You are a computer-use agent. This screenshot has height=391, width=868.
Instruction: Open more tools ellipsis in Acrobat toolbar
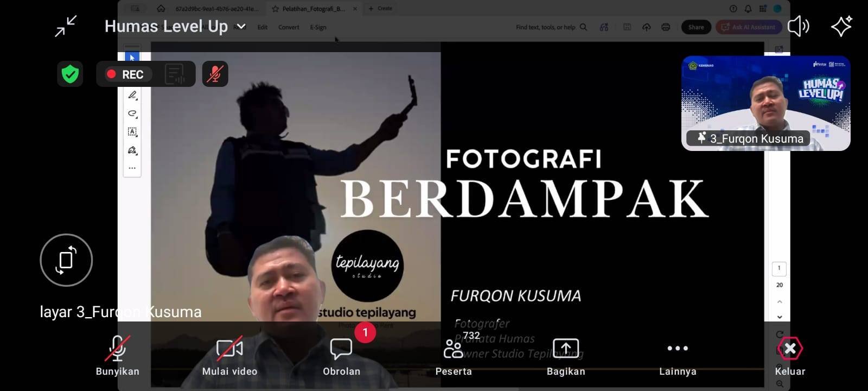[x=132, y=168]
